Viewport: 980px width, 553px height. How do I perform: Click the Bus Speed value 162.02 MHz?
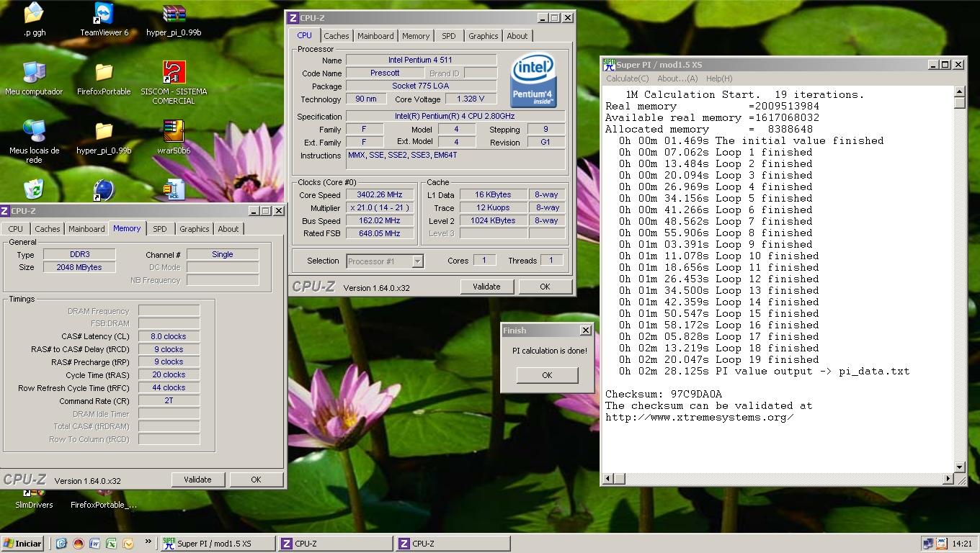coord(380,220)
